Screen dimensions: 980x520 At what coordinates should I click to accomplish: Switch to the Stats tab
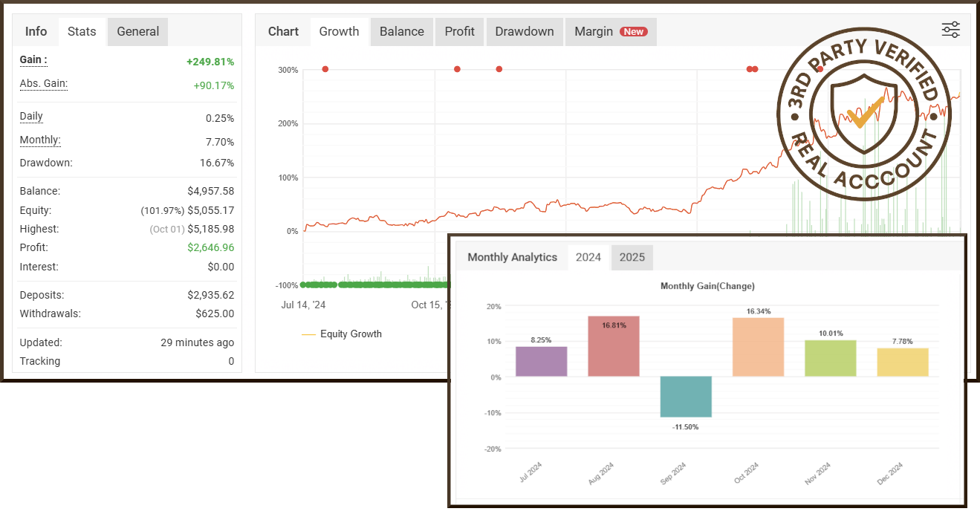point(82,32)
